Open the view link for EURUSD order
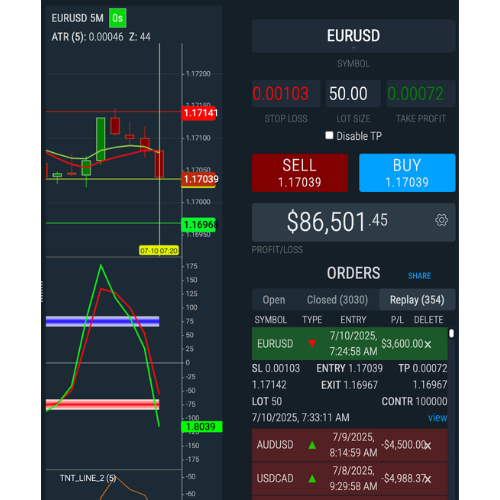 click(437, 417)
